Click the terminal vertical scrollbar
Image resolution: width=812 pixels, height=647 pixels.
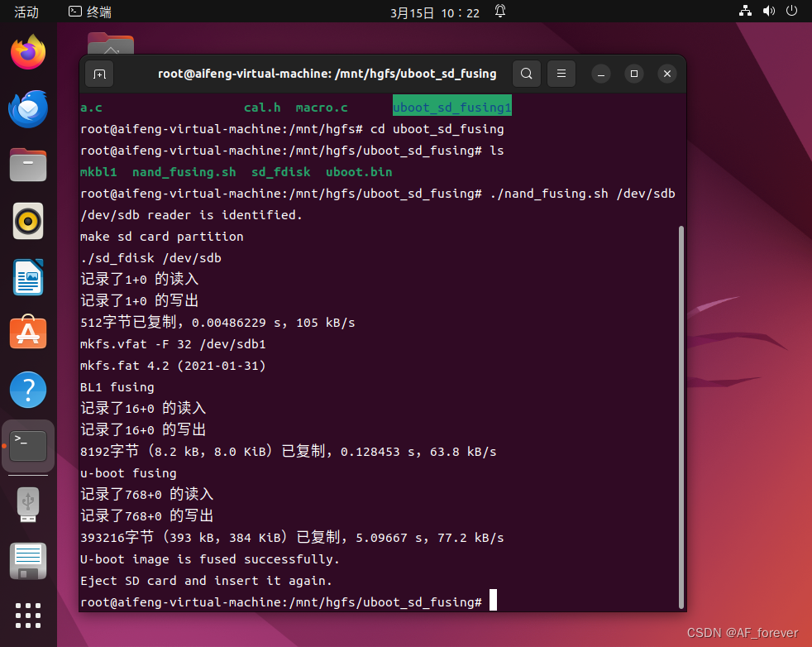click(681, 417)
